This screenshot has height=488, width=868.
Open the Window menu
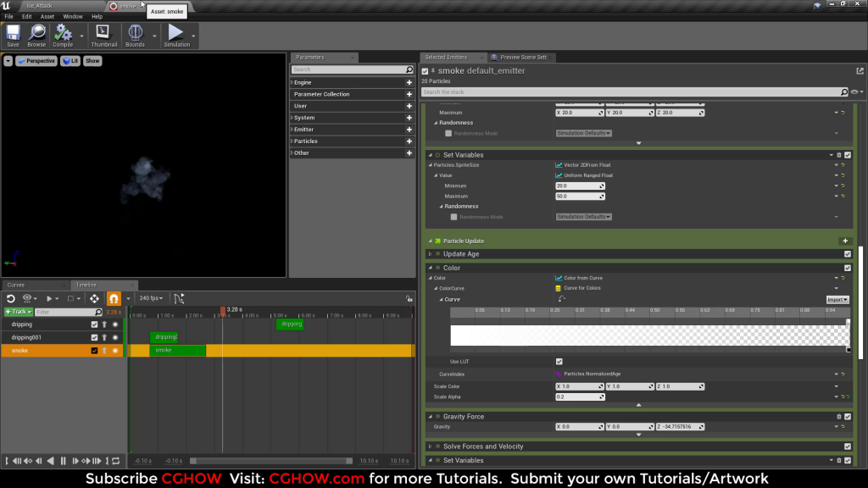coord(73,17)
